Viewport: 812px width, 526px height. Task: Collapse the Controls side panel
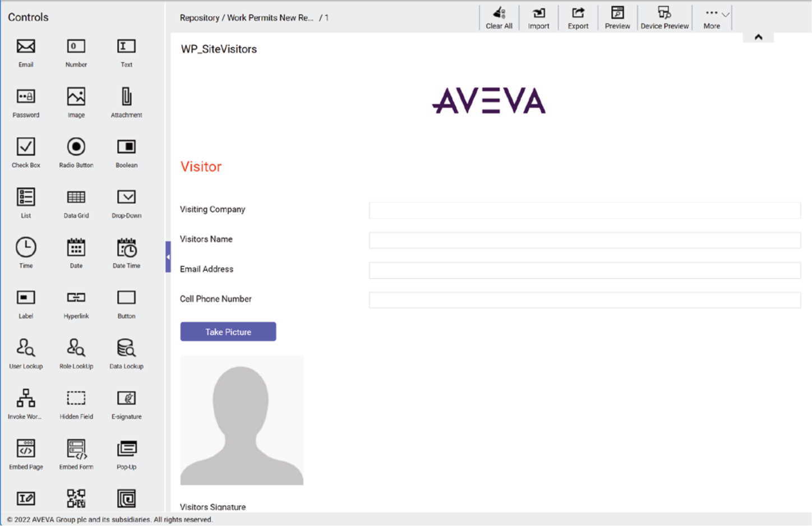168,257
